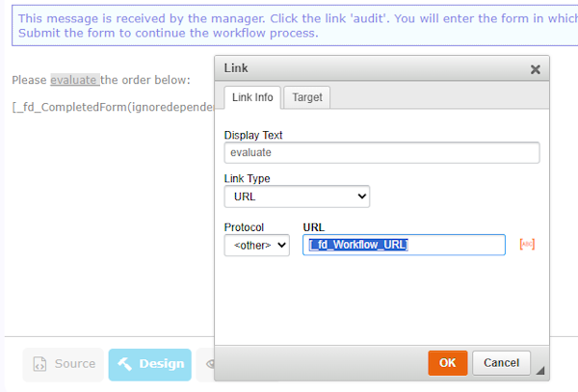Click into the Display Text field
The width and height of the screenshot is (578, 392).
381,152
